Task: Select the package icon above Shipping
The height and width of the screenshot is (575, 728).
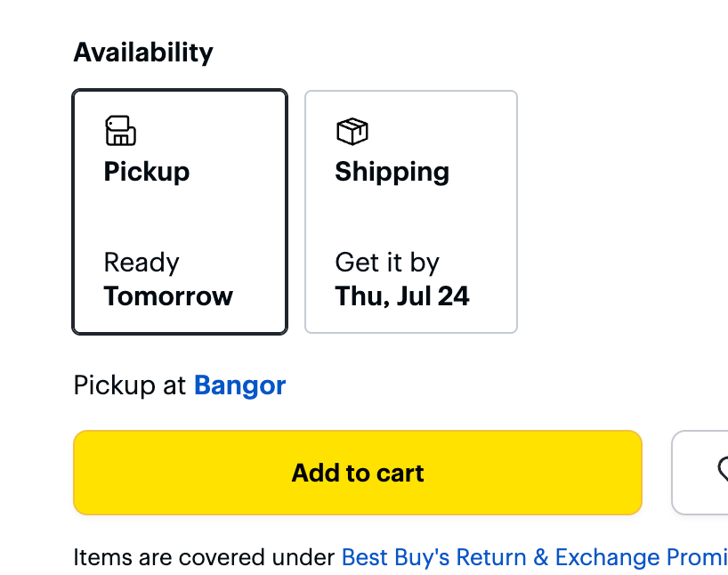Action: point(352,131)
